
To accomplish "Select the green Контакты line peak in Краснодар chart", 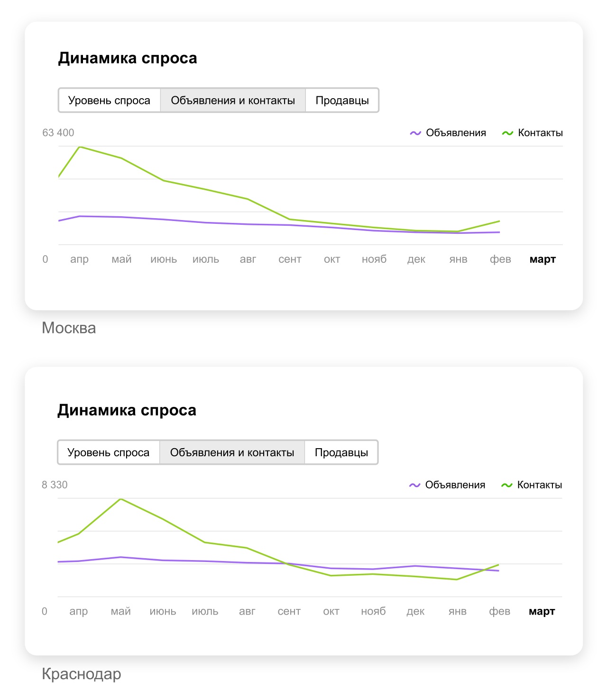I will (x=121, y=499).
